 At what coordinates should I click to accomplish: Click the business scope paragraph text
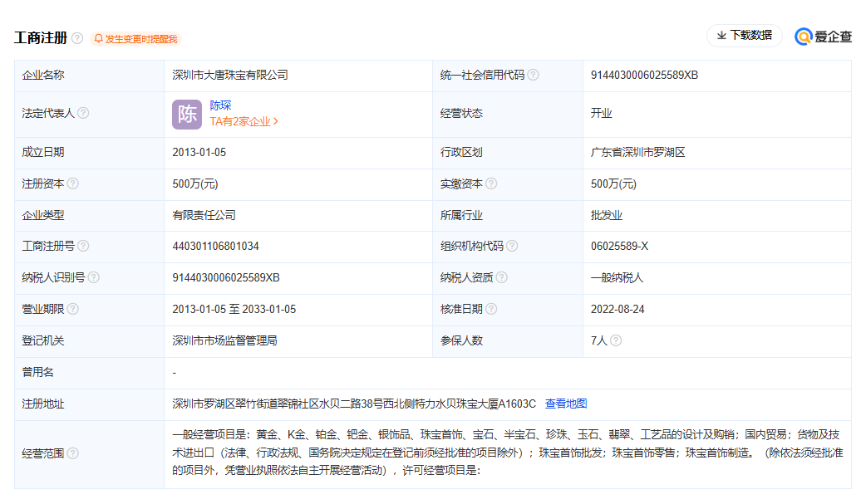pyautogui.click(x=507, y=453)
